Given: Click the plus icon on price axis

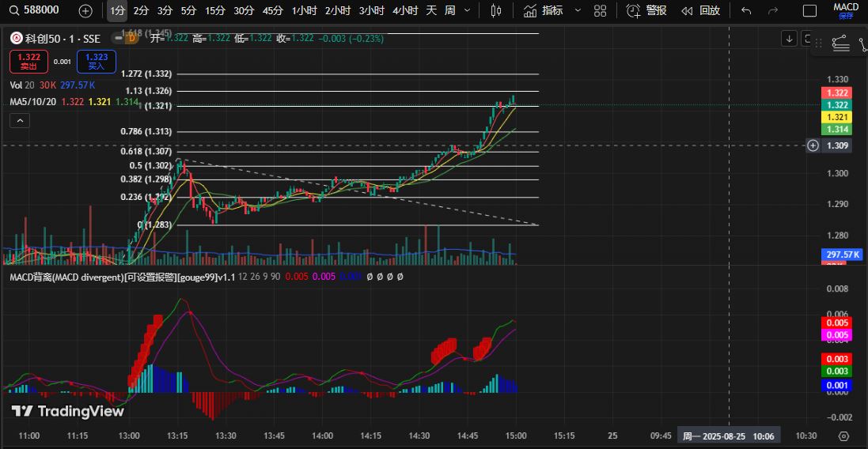Looking at the screenshot, I should coord(813,145).
